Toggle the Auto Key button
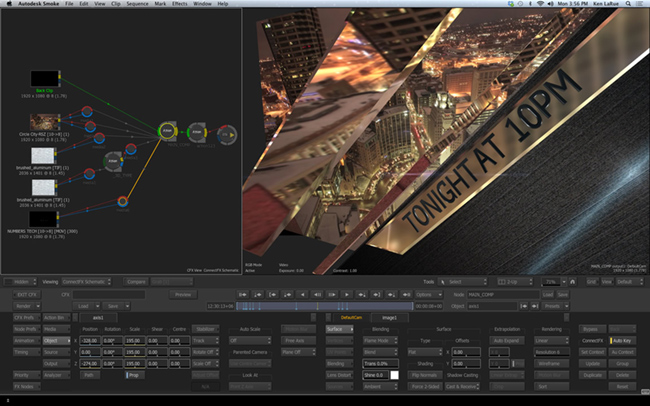 pos(623,341)
